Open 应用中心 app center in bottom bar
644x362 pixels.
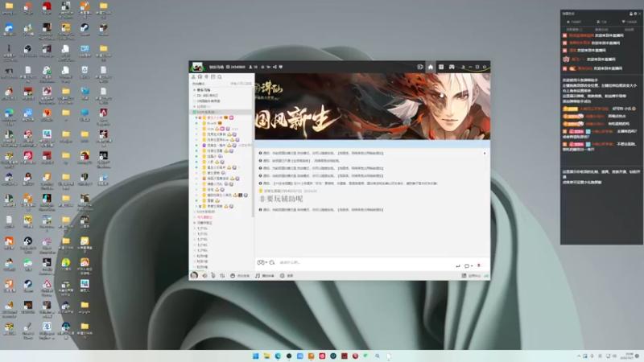tap(471, 276)
